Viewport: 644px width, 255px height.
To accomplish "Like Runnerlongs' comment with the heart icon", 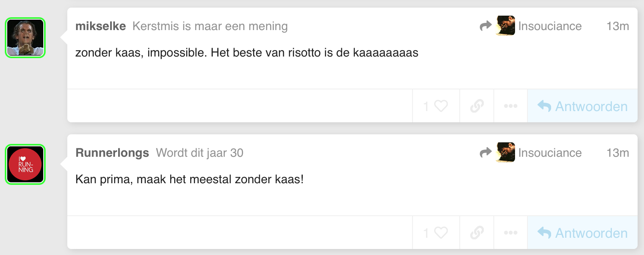I will [436, 233].
